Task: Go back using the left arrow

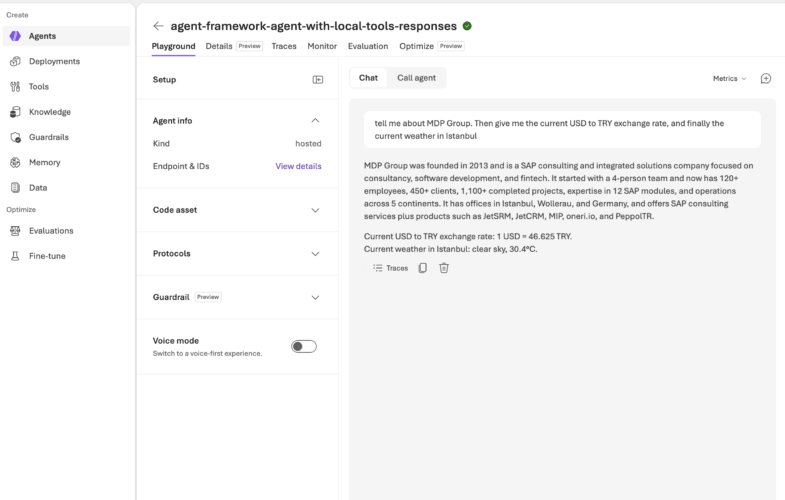Action: tap(158, 26)
